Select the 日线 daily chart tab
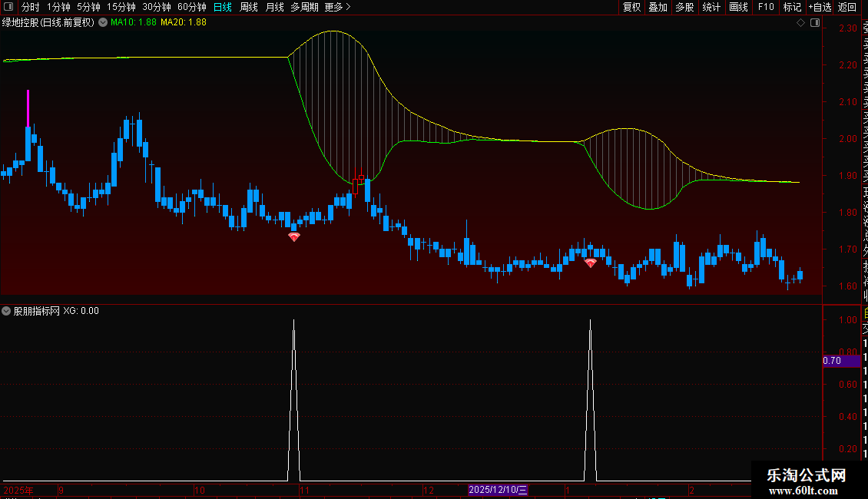 (x=223, y=7)
